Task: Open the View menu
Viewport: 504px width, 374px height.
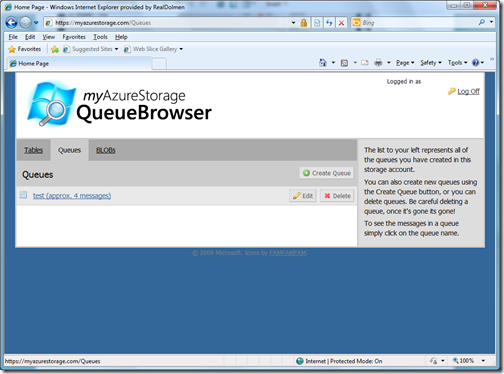Action: 49,37
